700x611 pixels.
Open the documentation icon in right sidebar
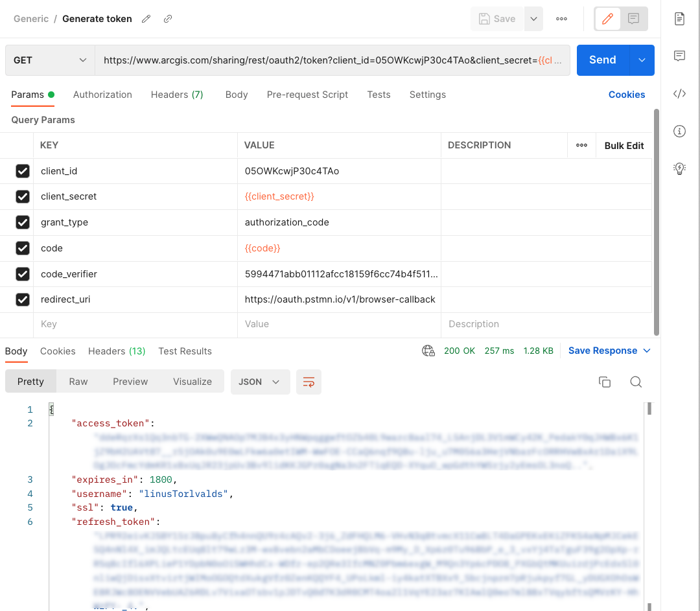click(x=679, y=18)
